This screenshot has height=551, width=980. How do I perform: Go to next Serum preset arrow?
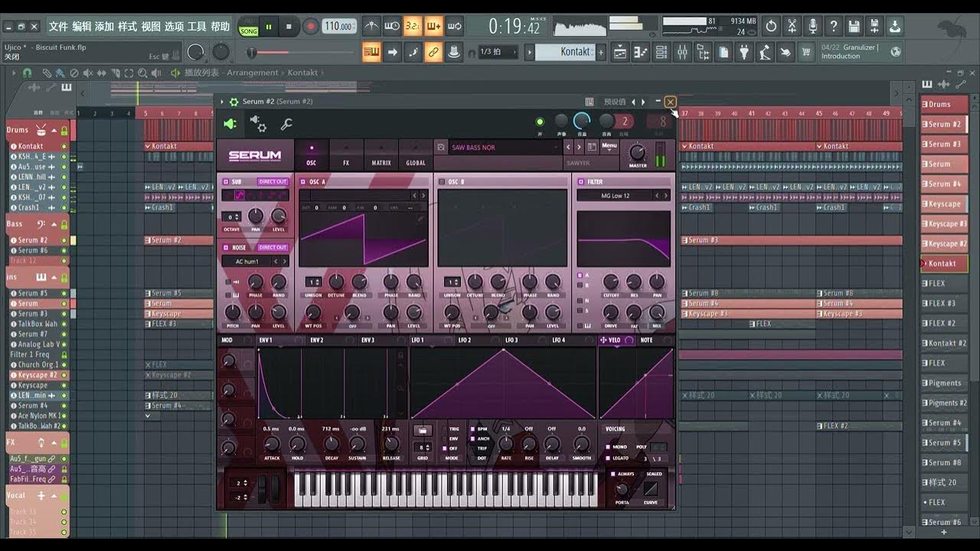tap(579, 147)
